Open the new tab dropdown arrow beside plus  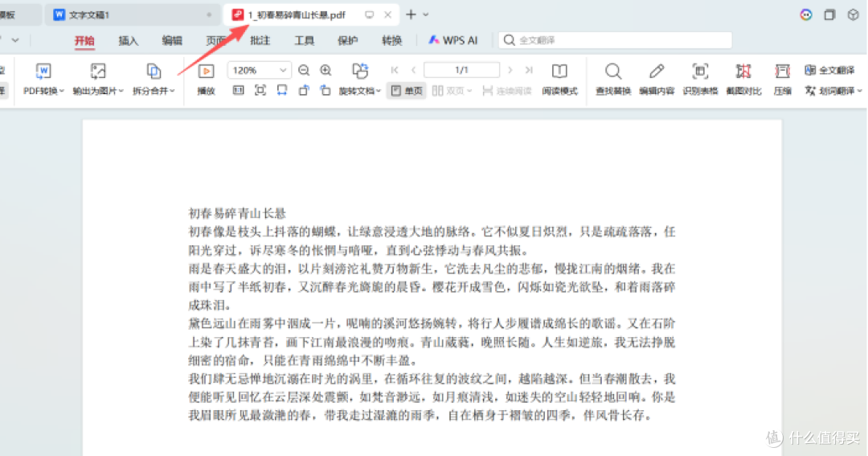pos(426,15)
